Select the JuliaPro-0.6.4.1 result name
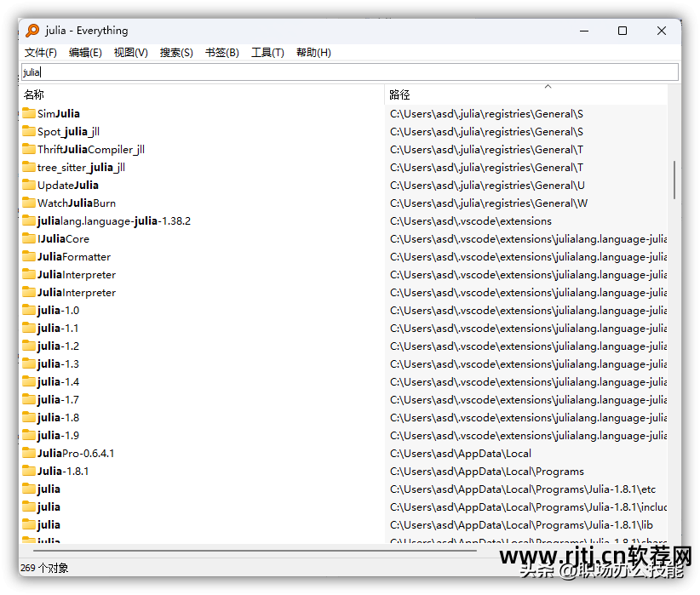700x595 pixels. coord(76,453)
